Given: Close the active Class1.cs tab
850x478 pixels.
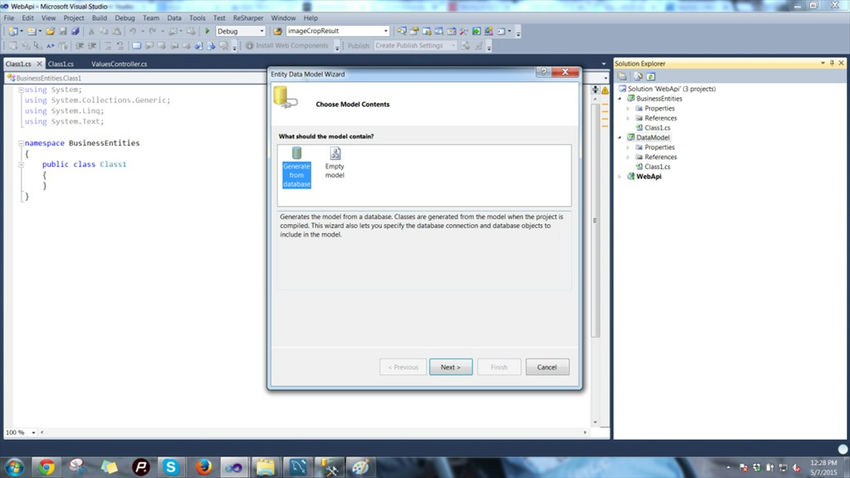Looking at the screenshot, I should click(39, 64).
